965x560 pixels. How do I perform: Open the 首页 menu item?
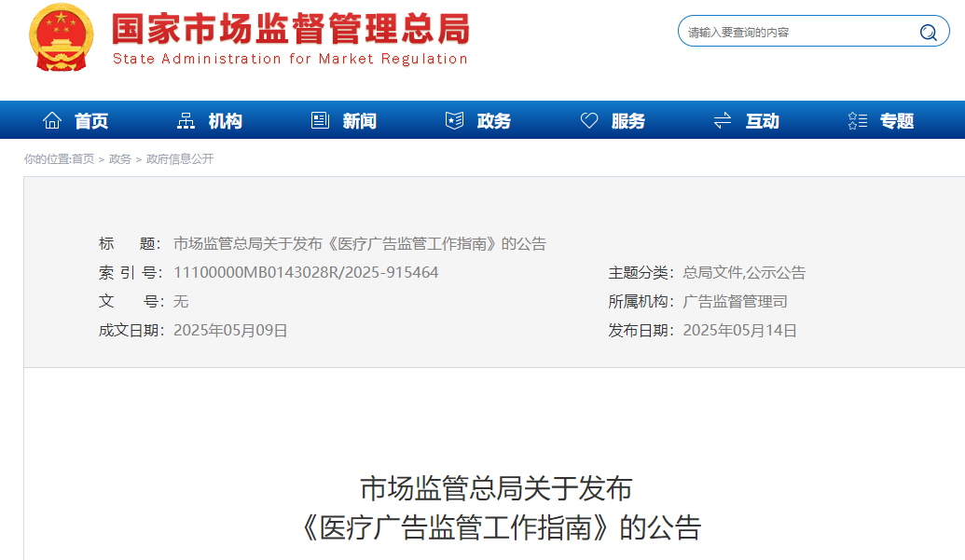tap(91, 119)
